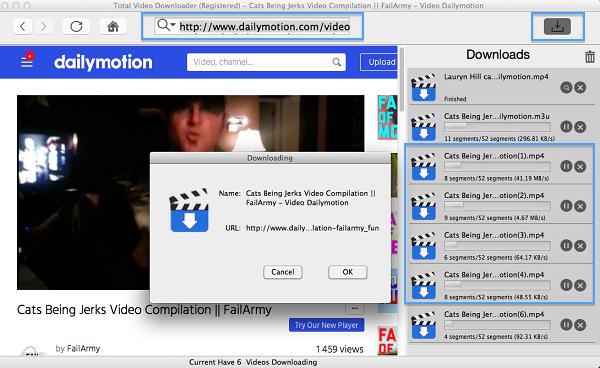Click the dailymotion logo

[x=103, y=62]
